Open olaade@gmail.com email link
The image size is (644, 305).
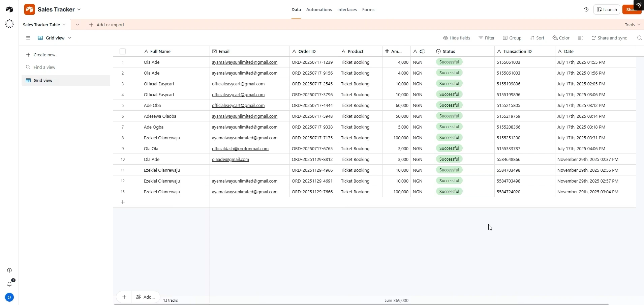(x=231, y=160)
